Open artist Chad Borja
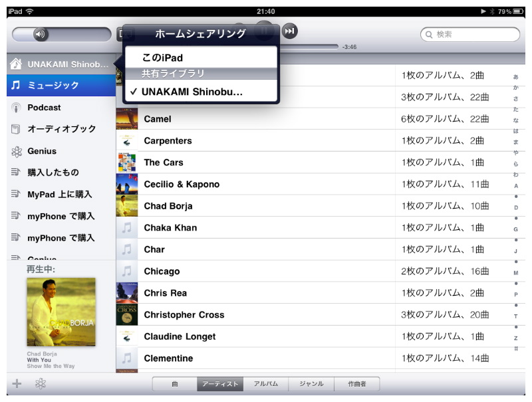 coord(321,206)
